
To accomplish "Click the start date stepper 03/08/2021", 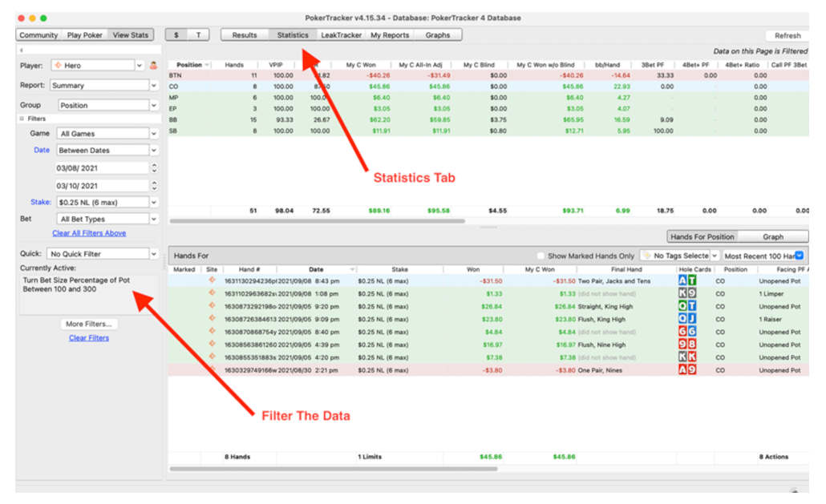I will [x=154, y=167].
